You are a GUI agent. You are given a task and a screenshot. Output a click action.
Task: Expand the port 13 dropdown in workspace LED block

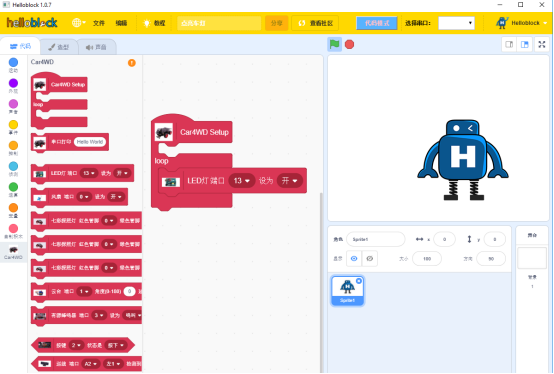(242, 181)
